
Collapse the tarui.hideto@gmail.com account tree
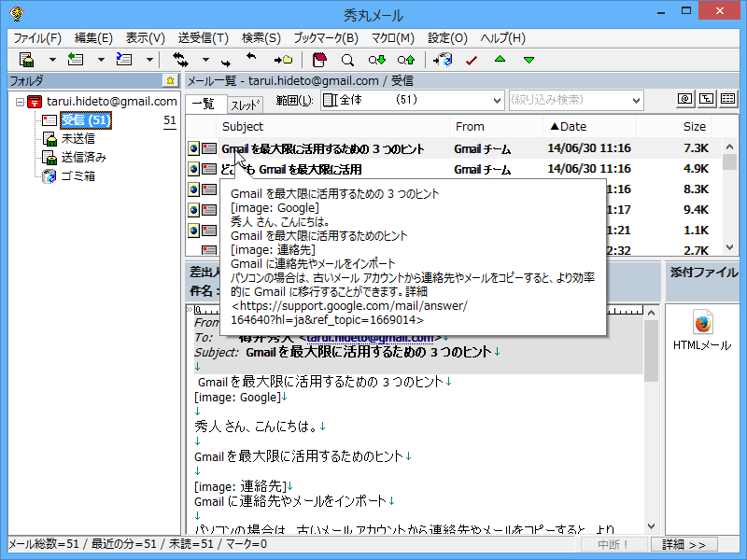[x=20, y=102]
